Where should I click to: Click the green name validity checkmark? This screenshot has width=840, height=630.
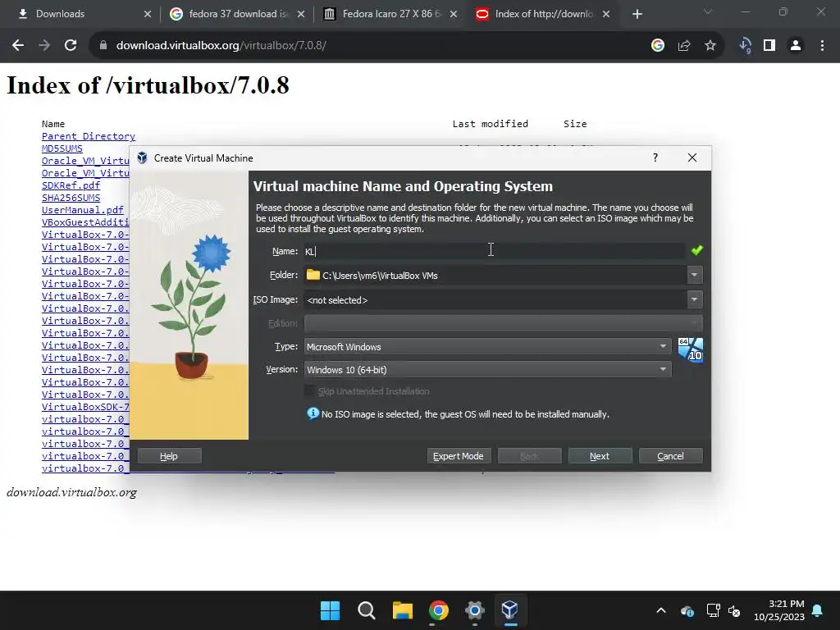click(697, 250)
